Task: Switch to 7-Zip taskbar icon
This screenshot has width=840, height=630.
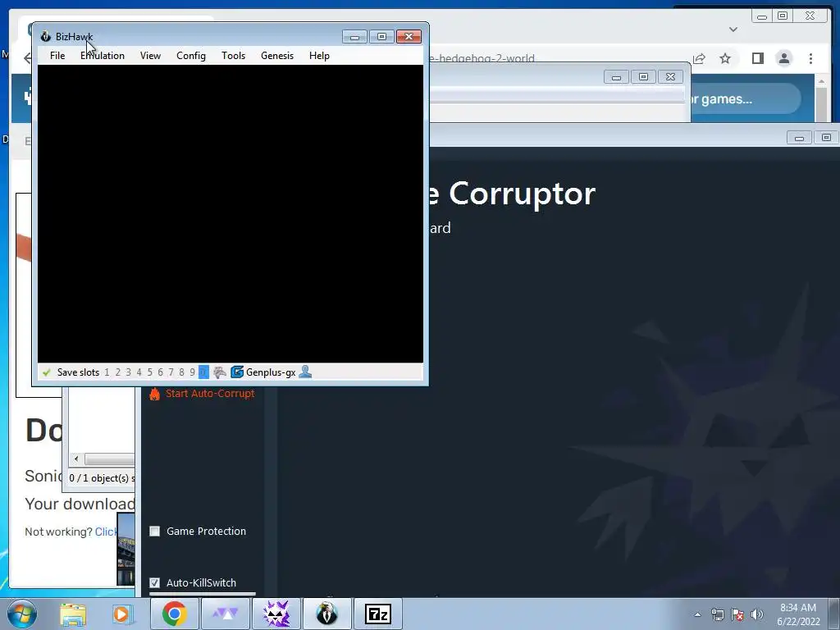Action: pyautogui.click(x=377, y=614)
